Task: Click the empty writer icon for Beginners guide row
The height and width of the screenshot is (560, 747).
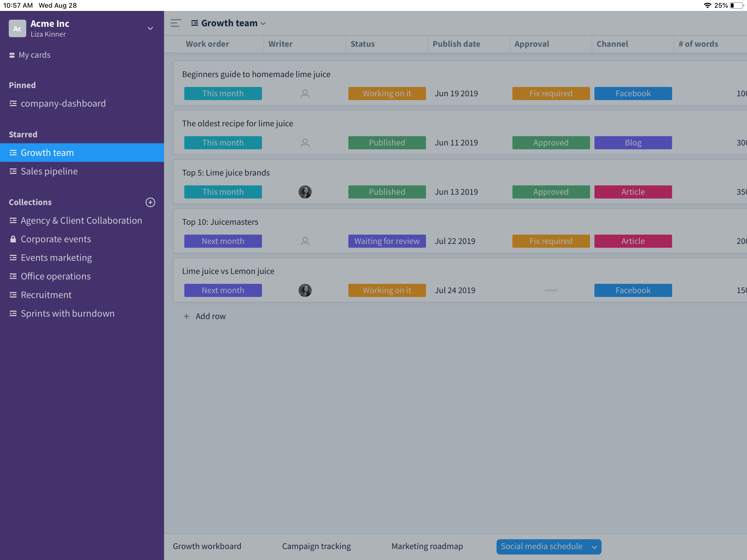Action: pyautogui.click(x=305, y=94)
